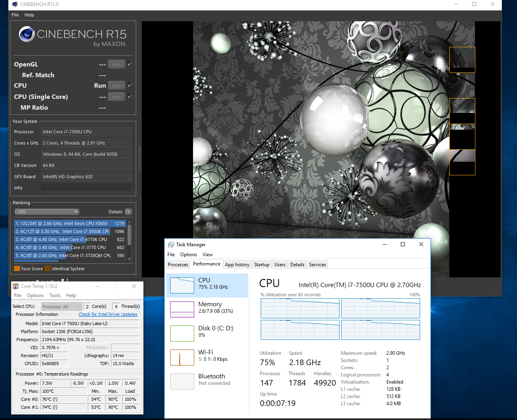Open the Processor #0 select dropdown

[62, 307]
